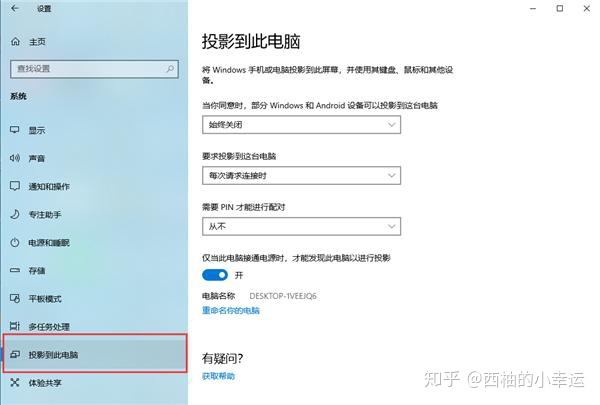Click the 查找设置 search field

[x=94, y=69]
